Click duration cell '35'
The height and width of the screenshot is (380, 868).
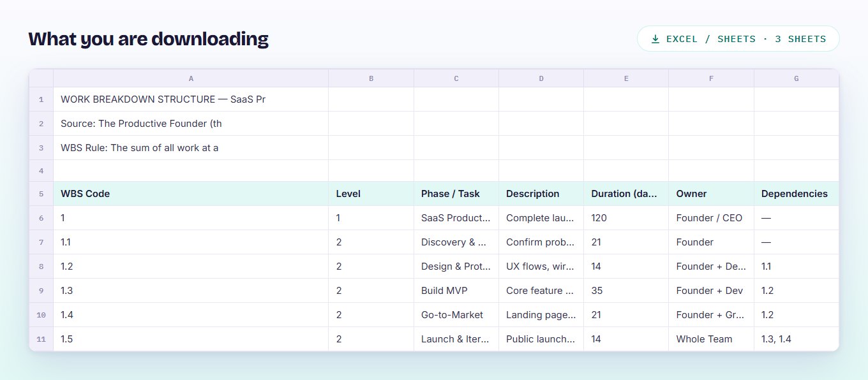[626, 291]
